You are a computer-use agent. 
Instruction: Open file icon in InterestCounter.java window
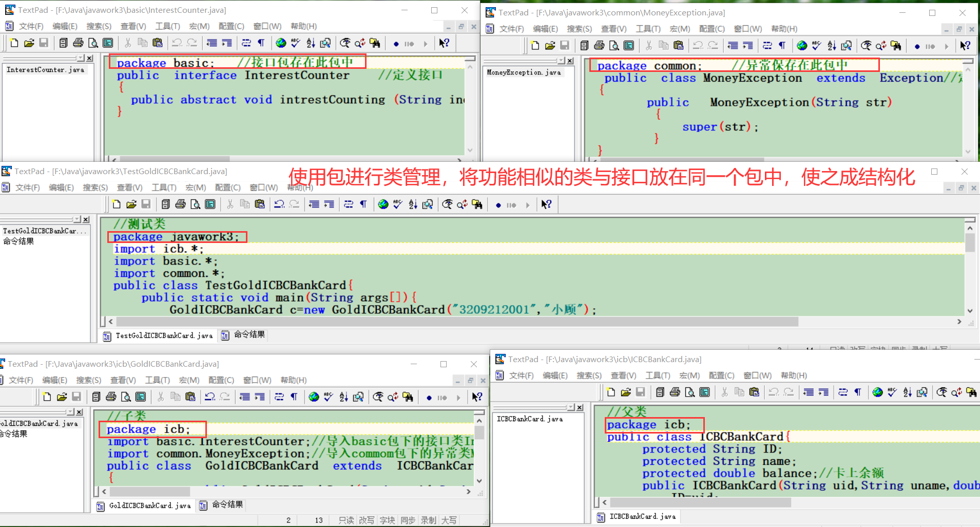[29, 43]
